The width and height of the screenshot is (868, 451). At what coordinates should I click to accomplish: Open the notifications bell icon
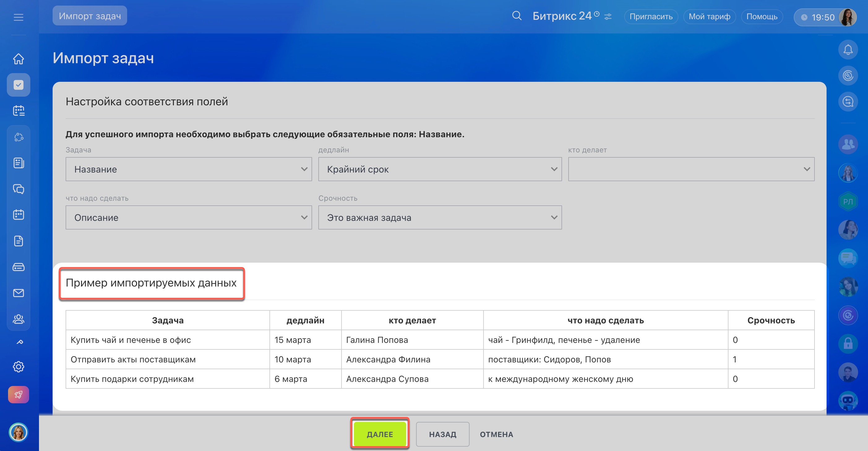[x=848, y=50]
